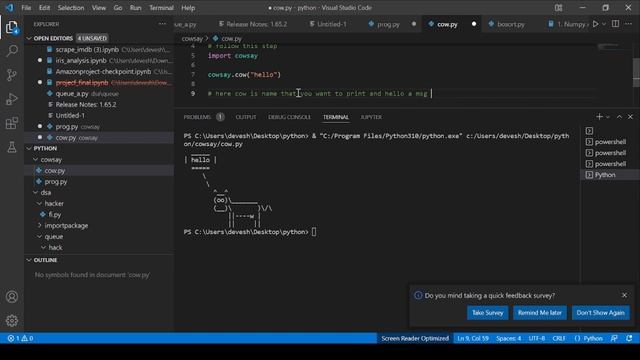Collapse the dsa folder
Viewport: 640px width, 360px height.
click(36, 192)
